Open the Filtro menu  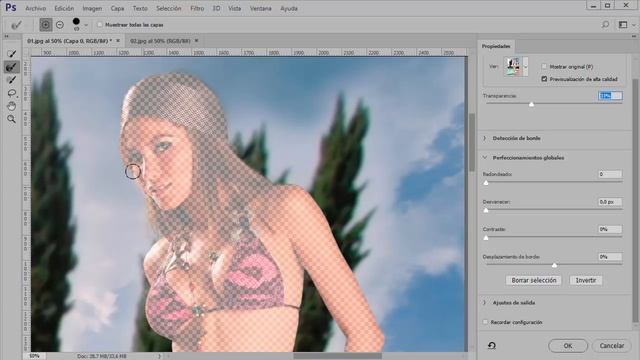click(197, 8)
